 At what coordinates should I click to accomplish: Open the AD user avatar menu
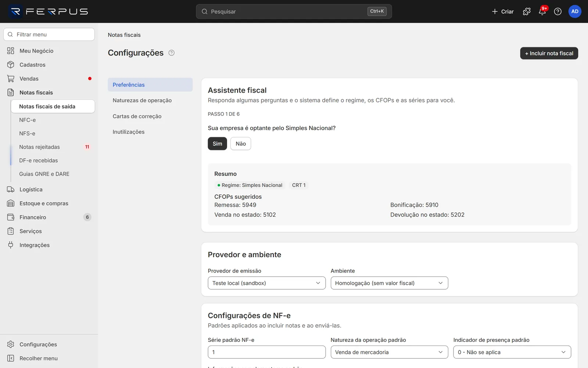click(575, 11)
